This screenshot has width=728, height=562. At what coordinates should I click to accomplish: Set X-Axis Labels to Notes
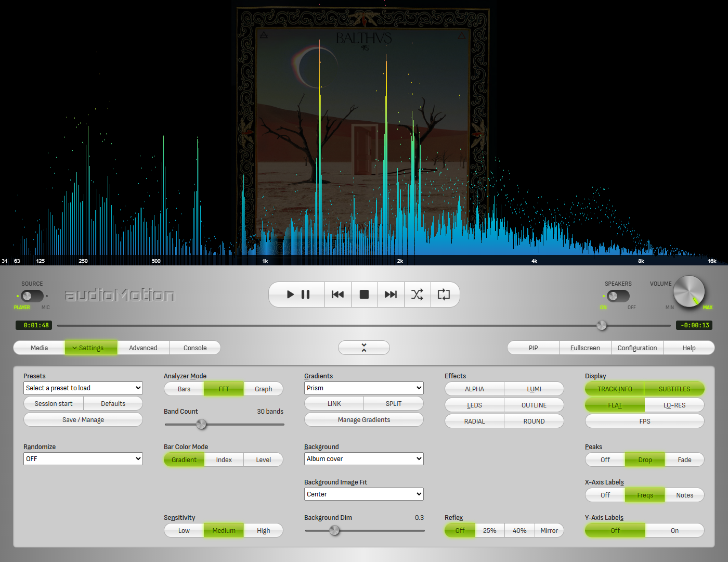pos(685,495)
